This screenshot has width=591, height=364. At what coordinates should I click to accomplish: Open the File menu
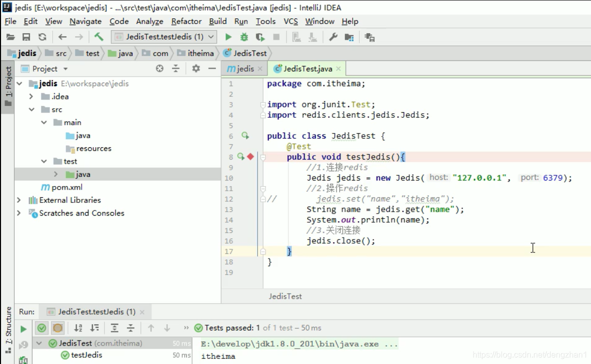click(x=11, y=21)
